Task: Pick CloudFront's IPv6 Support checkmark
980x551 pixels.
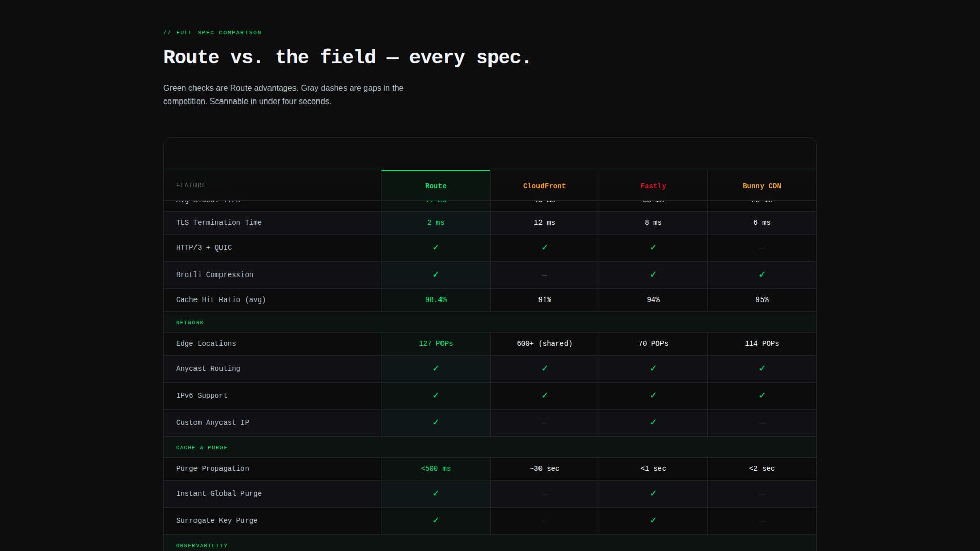Action: tap(544, 396)
